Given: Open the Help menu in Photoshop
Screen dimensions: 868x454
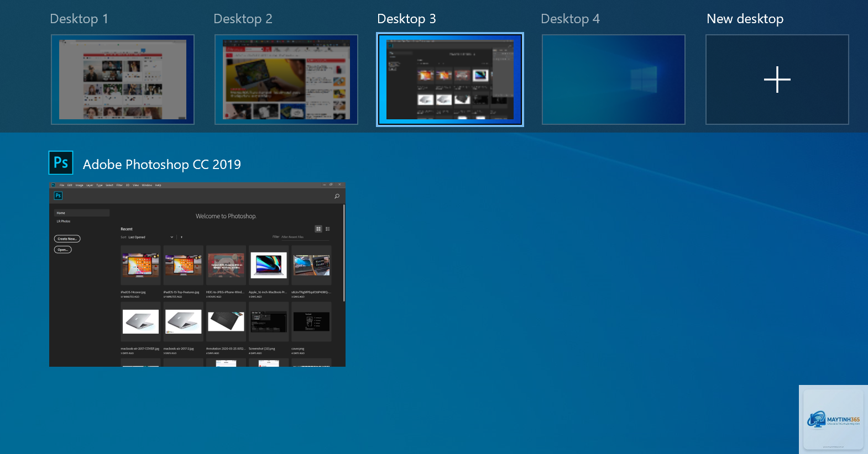Looking at the screenshot, I should [x=158, y=186].
